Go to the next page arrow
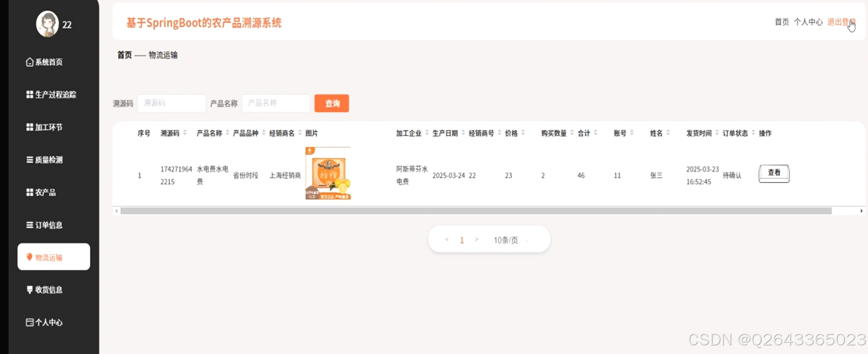The height and width of the screenshot is (354, 868). click(x=476, y=240)
